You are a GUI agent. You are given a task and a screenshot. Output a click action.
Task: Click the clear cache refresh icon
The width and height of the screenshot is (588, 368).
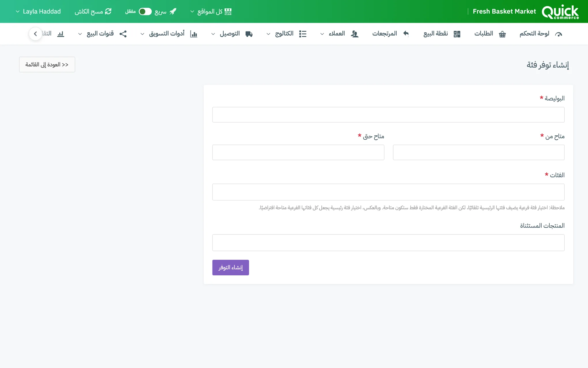(x=108, y=11)
